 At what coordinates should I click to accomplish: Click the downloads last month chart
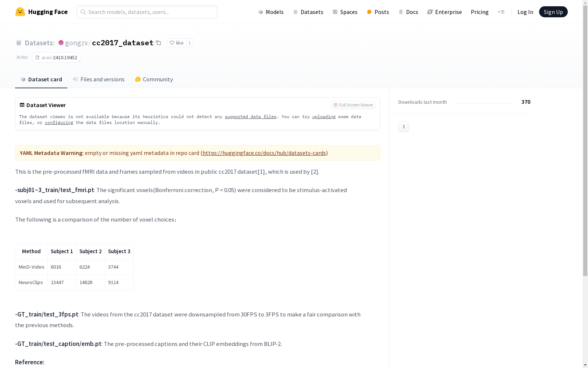(x=484, y=102)
